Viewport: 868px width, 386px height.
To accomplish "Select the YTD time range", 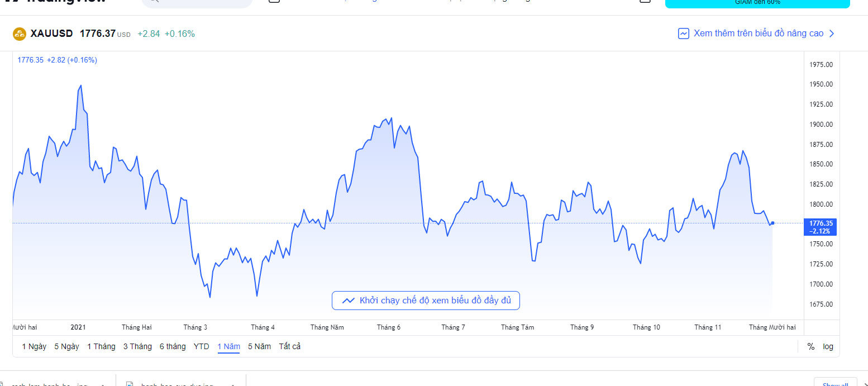I will [x=202, y=346].
